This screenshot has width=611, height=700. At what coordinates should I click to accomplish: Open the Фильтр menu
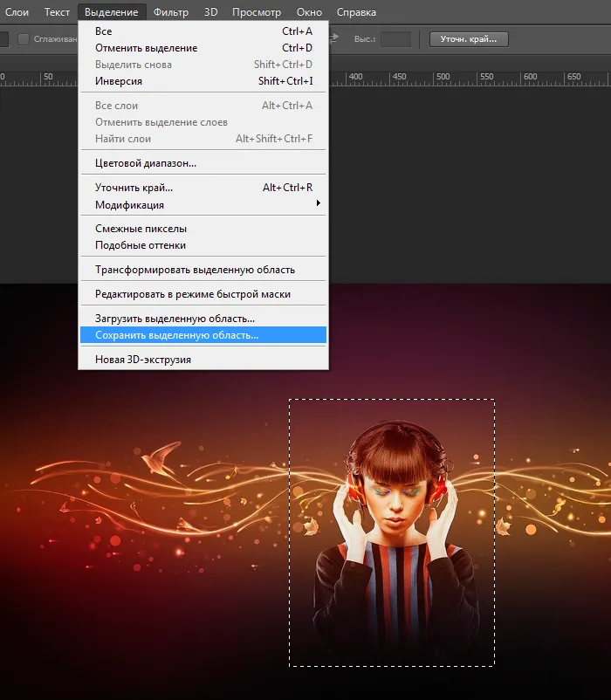click(171, 12)
